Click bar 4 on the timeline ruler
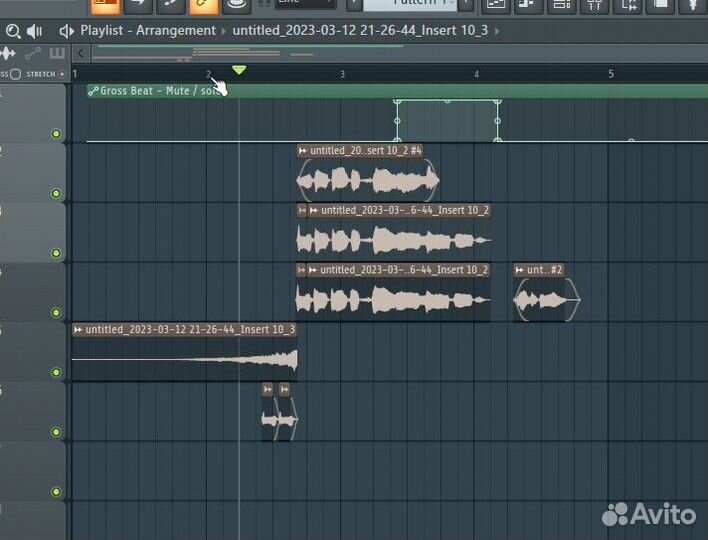Viewport: 708px width, 540px height. coord(477,74)
